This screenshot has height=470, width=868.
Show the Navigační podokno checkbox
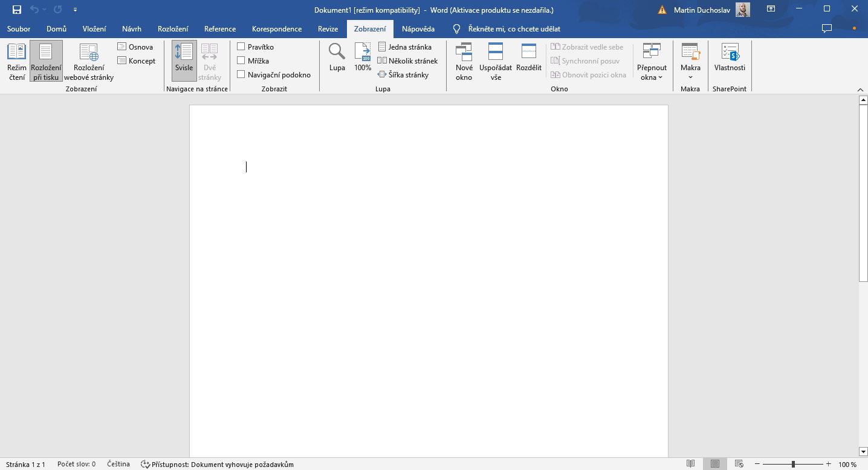point(241,74)
